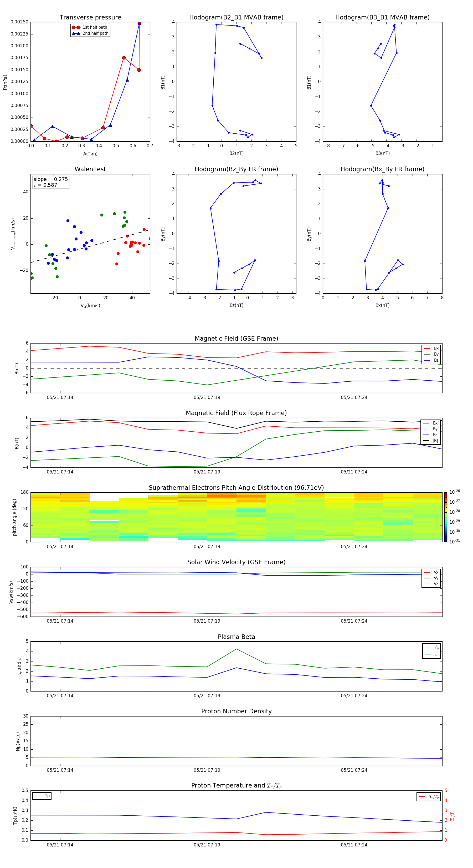Viewport: 473px width, 868px height.
Task: Click the '05/21 07:19' tick in GSE plot
Action: pyautogui.click(x=207, y=398)
